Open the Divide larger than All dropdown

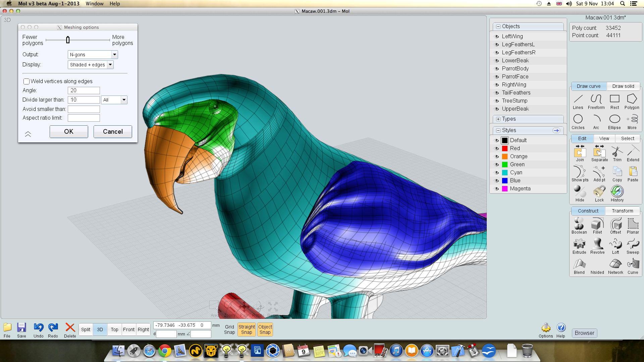pyautogui.click(x=114, y=100)
